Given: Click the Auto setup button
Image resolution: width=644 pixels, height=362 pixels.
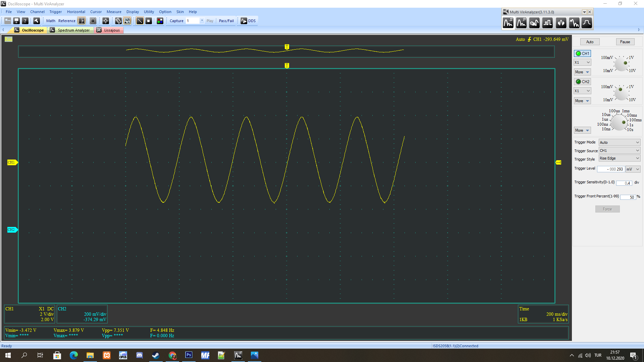Looking at the screenshot, I should pos(590,42).
